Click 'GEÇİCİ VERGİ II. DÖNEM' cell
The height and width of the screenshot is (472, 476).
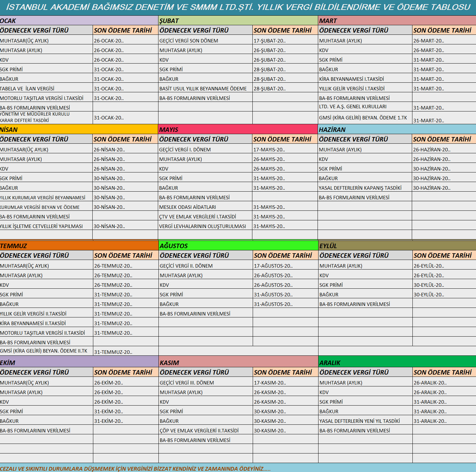point(206,265)
